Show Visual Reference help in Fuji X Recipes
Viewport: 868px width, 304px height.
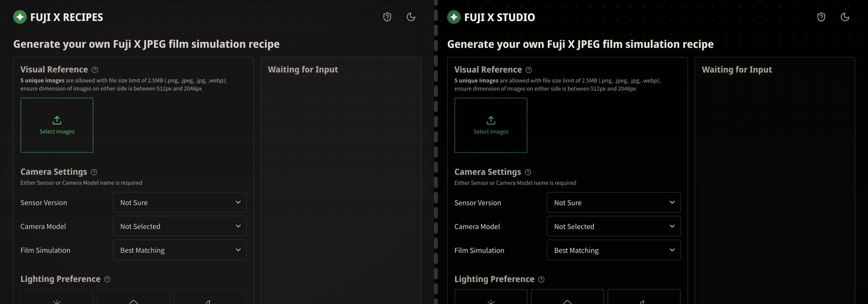point(95,70)
